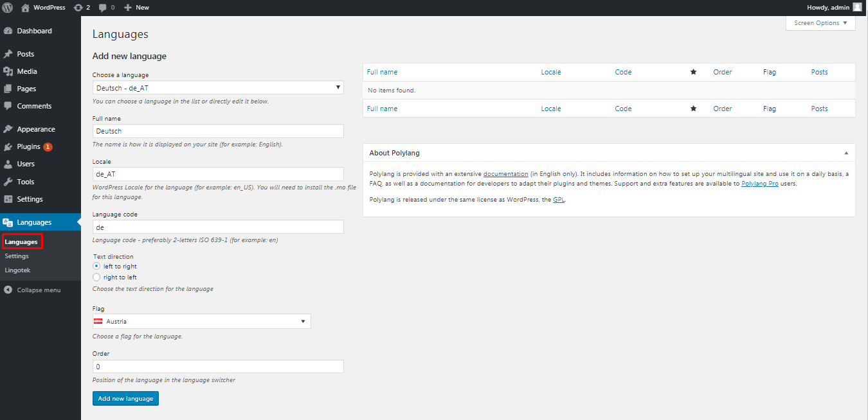The width and height of the screenshot is (868, 420).
Task: Open the Flag dropdown showing Austria
Action: tap(202, 321)
